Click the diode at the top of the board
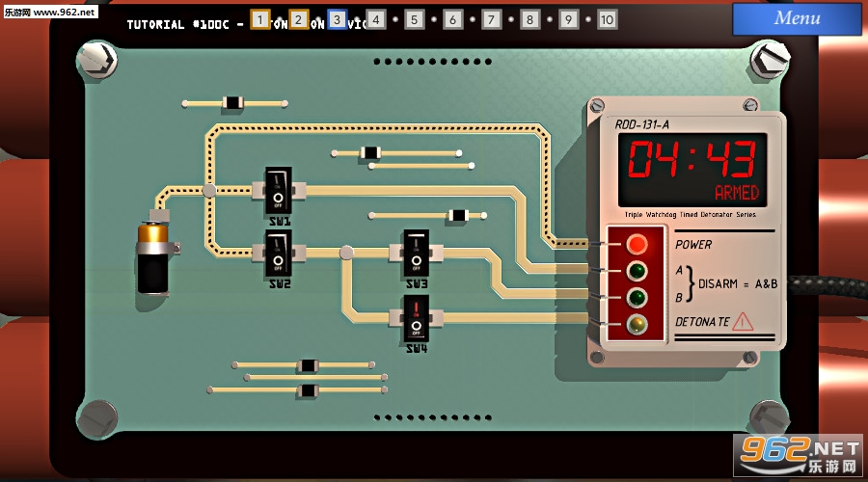868x482 pixels. point(232,102)
